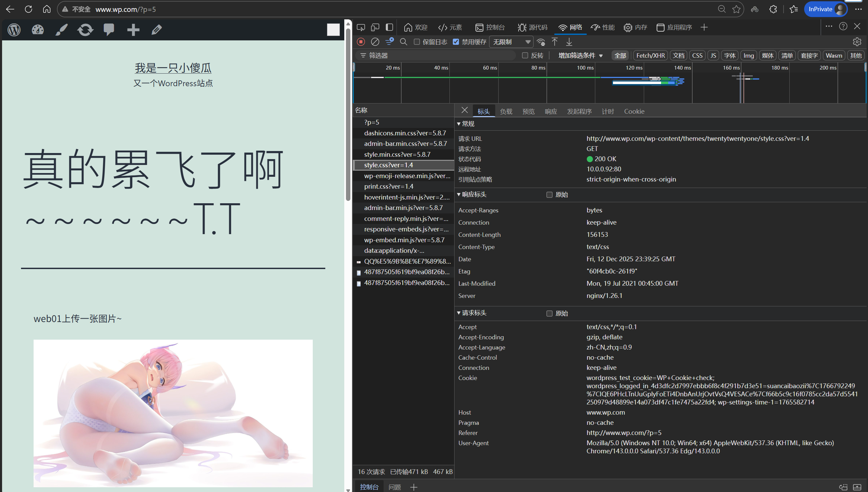This screenshot has height=492, width=868.
Task: Clear the network log
Action: (x=375, y=42)
